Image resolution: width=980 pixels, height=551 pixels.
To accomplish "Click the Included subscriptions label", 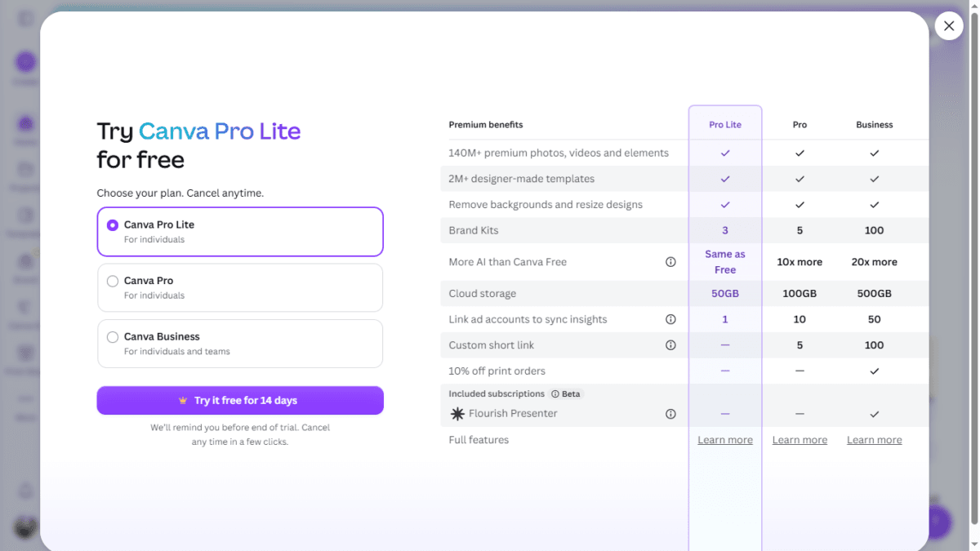I will 497,394.
